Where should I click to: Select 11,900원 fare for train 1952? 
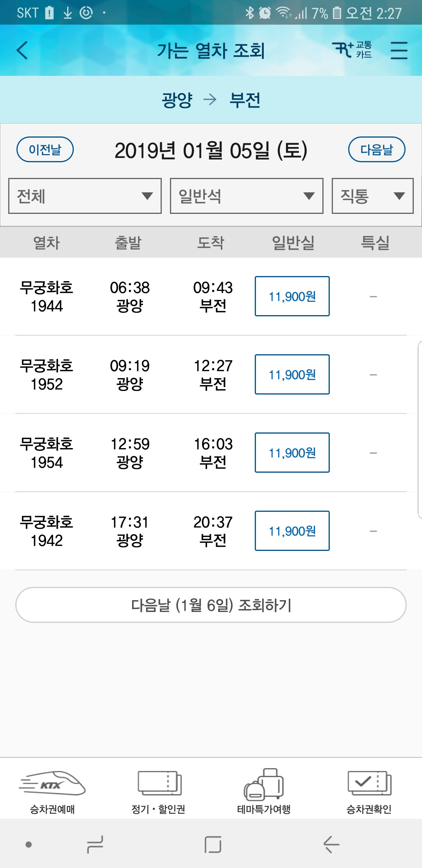[292, 375]
